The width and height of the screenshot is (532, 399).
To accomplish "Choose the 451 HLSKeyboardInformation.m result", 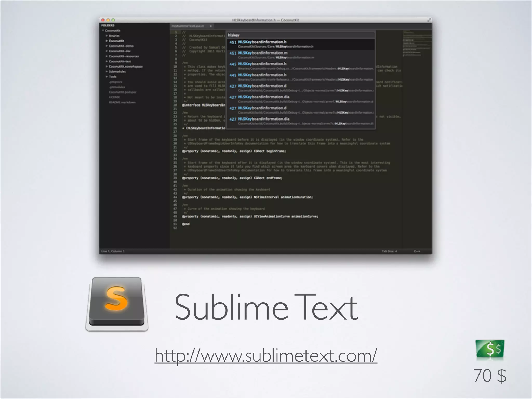I will coord(301,55).
